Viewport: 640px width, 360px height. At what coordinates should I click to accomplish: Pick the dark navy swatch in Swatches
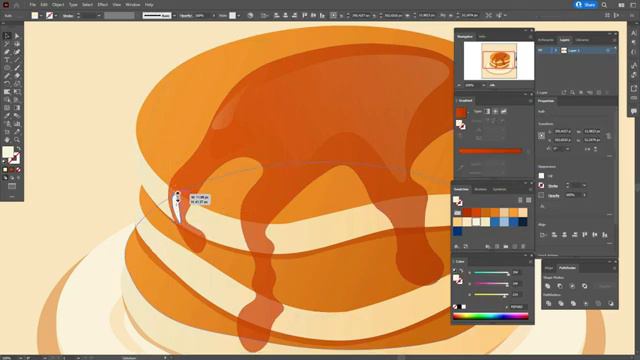(x=523, y=222)
